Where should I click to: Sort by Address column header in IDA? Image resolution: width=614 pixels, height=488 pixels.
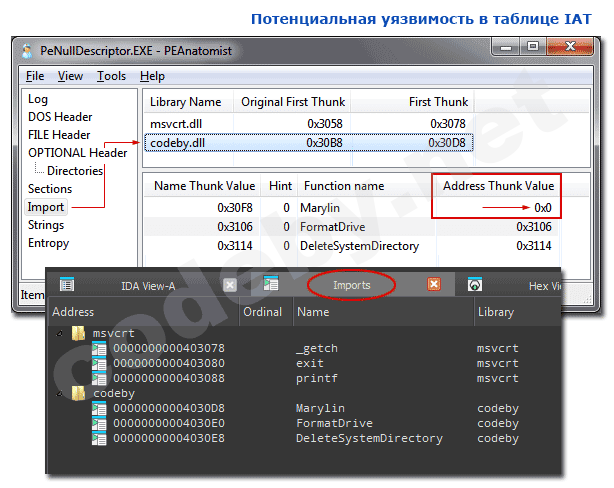pyautogui.click(x=73, y=312)
